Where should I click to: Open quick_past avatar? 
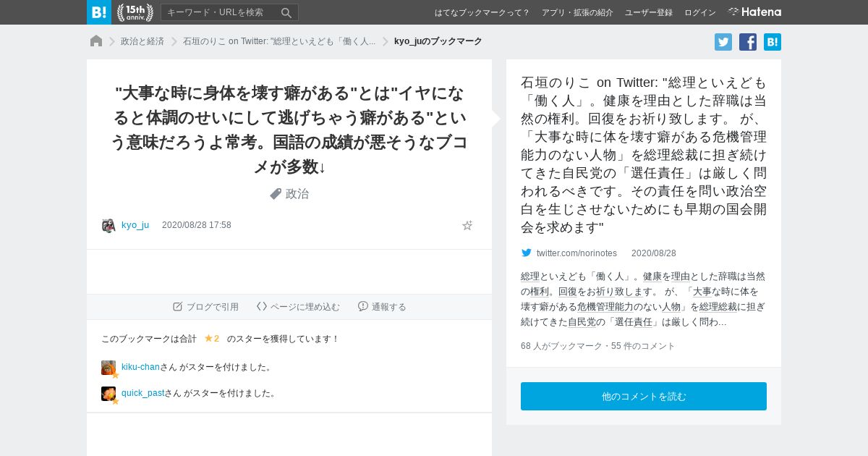click(x=109, y=394)
